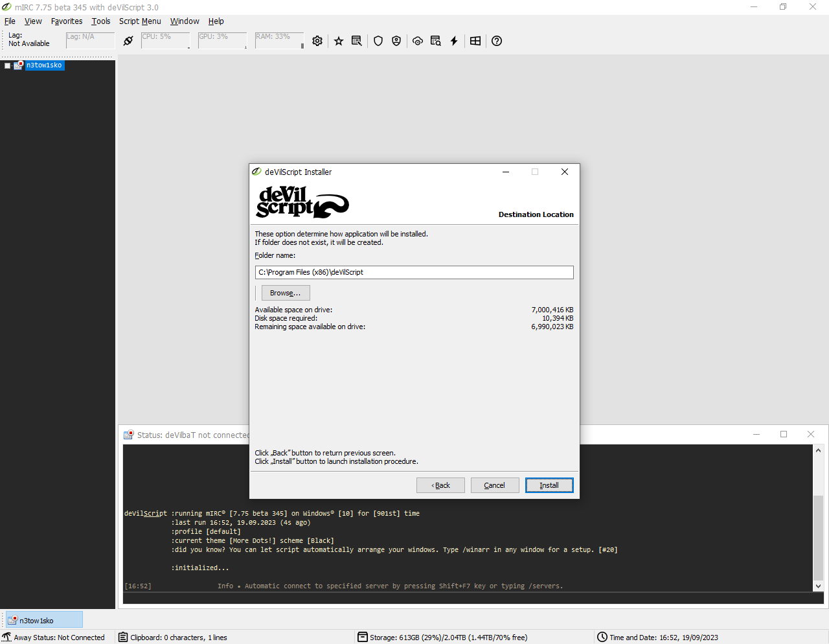Click the clock icon in status bar

tap(602, 637)
